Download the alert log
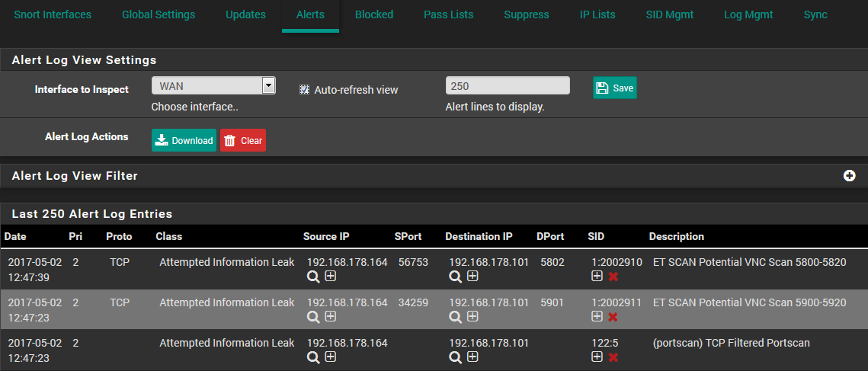 [x=184, y=140]
